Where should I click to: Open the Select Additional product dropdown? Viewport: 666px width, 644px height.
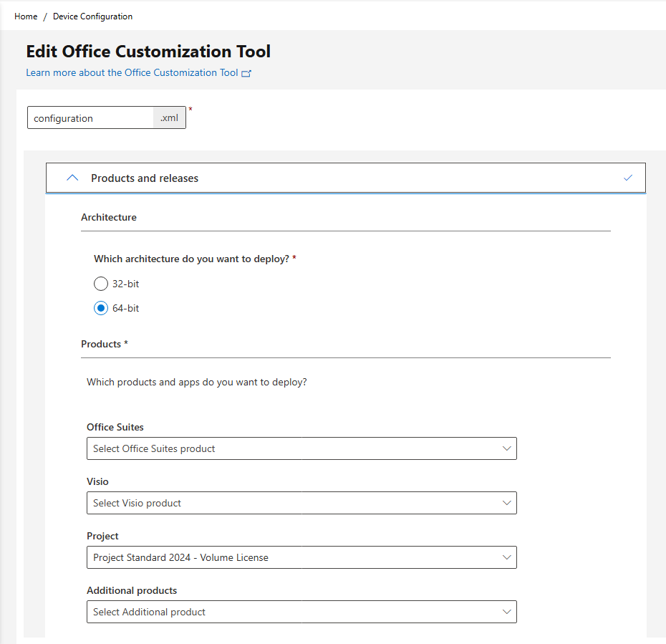[x=301, y=612]
